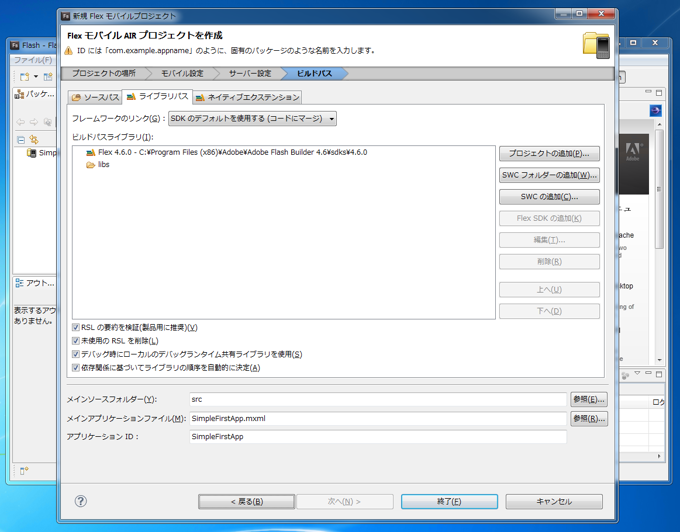
Task: Click the back arrow icon in Package Explorer
Action: (20, 122)
